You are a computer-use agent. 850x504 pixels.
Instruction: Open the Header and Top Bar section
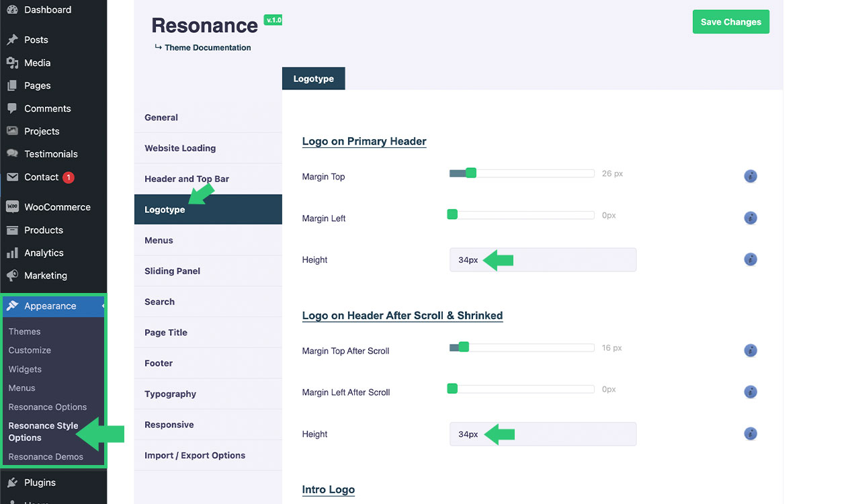pyautogui.click(x=187, y=179)
